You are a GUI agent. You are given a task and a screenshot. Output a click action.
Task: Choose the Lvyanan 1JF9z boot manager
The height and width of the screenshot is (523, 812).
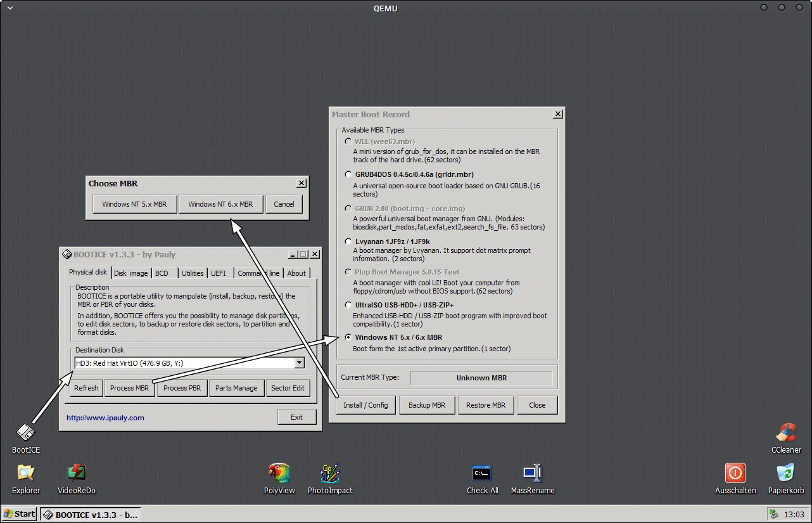coord(348,241)
